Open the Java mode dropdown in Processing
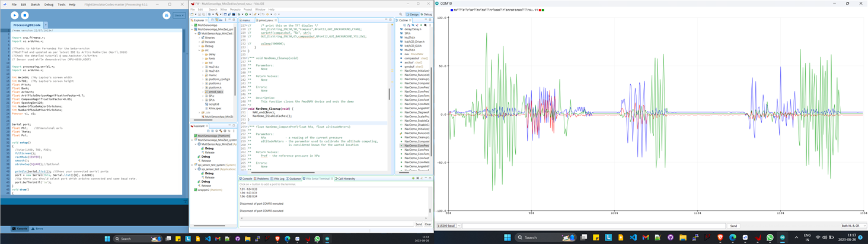 click(179, 15)
